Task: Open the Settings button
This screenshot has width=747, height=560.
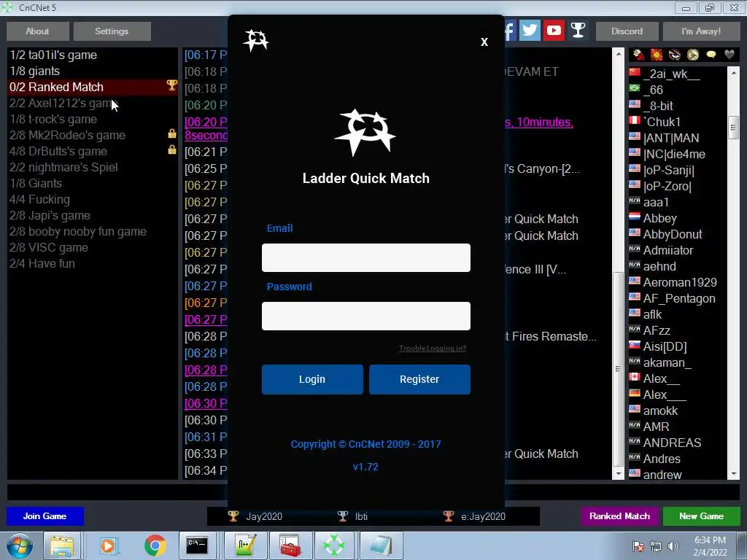Action: pos(112,31)
